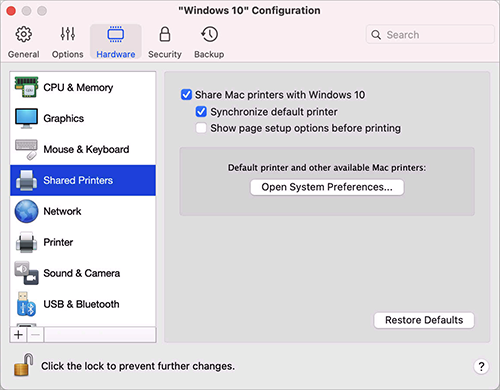Enable Show page setup options before printing

point(201,128)
